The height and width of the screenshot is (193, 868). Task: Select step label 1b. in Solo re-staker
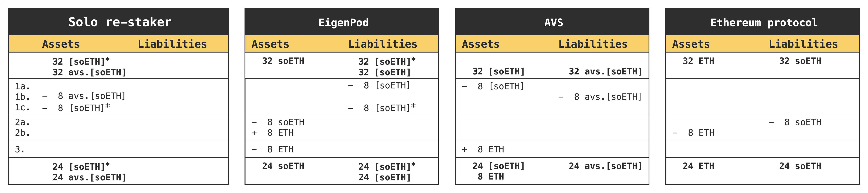[x=22, y=97]
